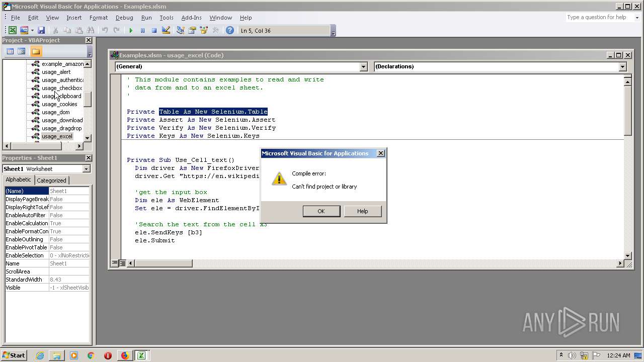Close the compile error dialog
644x362 pixels.
click(381, 153)
